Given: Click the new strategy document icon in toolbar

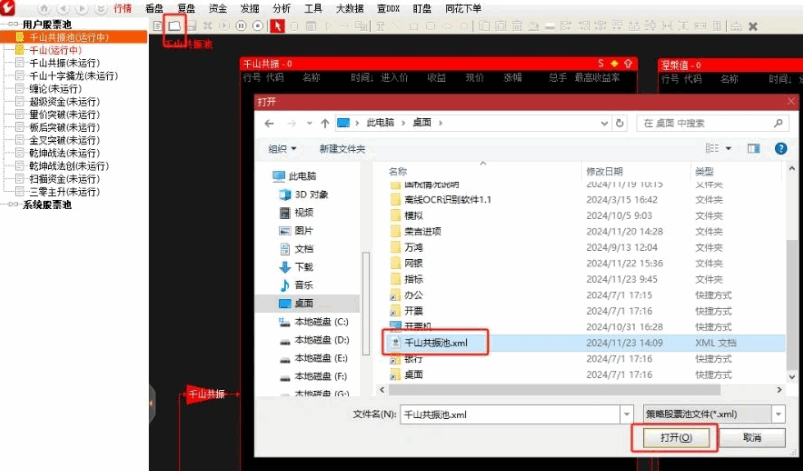Looking at the screenshot, I should tap(158, 26).
